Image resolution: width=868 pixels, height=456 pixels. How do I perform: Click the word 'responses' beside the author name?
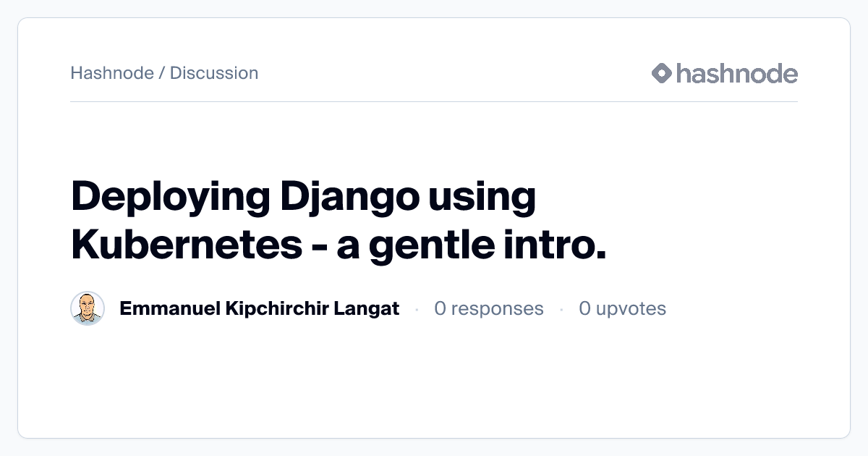(x=497, y=309)
